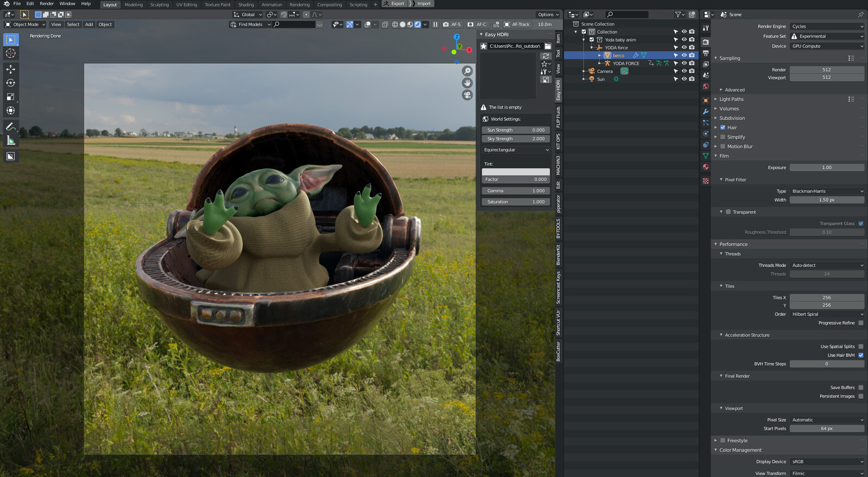This screenshot has width=868, height=477.
Task: Click the Easy HDRI reload previews icon
Action: (546, 56)
